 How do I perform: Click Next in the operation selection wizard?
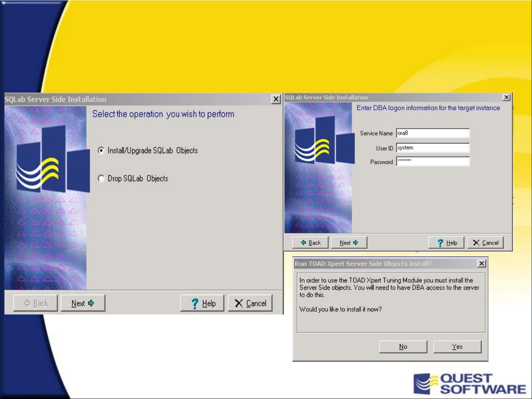point(83,303)
